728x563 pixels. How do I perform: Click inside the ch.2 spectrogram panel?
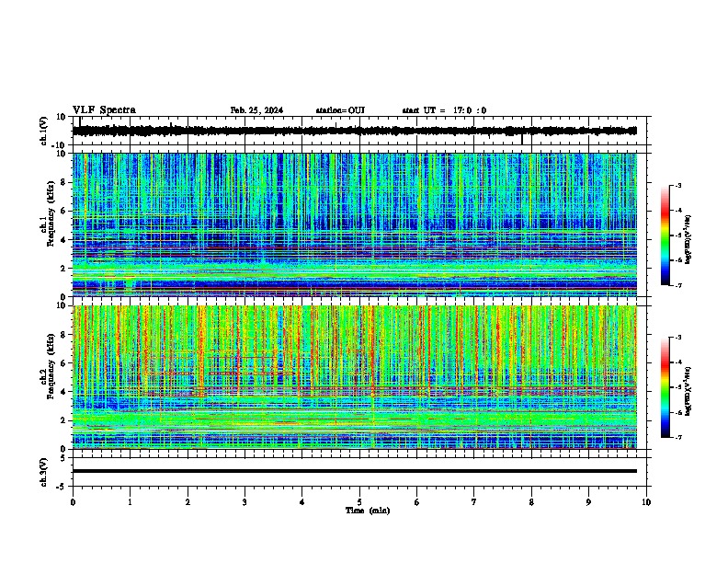[355, 377]
